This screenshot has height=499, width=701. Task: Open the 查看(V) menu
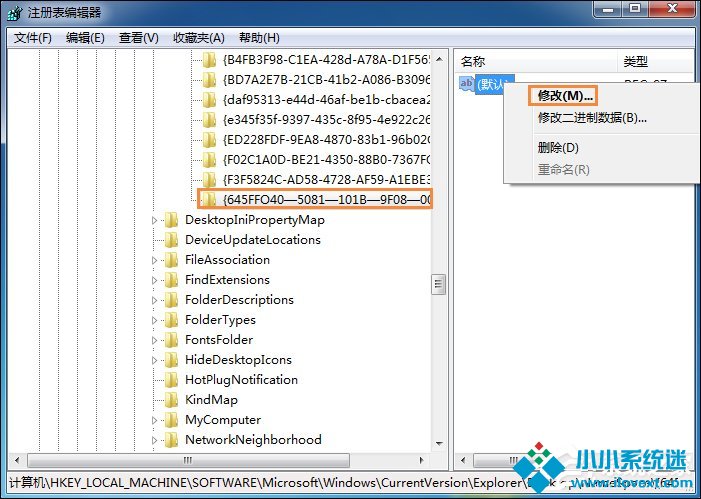[x=139, y=38]
